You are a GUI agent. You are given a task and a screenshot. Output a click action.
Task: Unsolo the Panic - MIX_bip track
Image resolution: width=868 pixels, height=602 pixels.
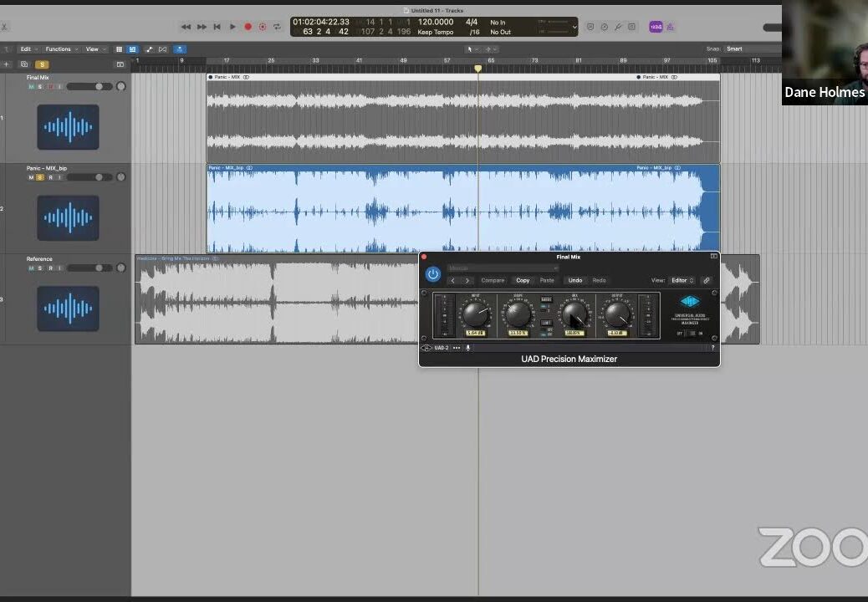(40, 177)
